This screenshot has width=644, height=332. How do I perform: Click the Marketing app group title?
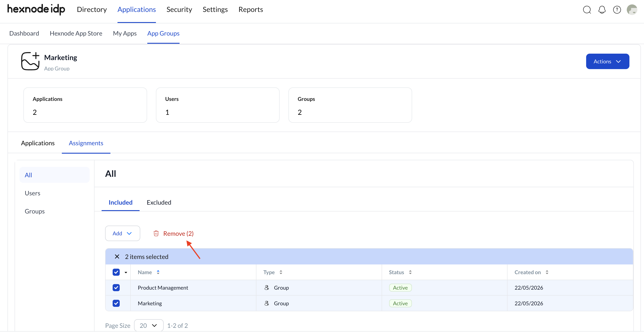pyautogui.click(x=61, y=57)
